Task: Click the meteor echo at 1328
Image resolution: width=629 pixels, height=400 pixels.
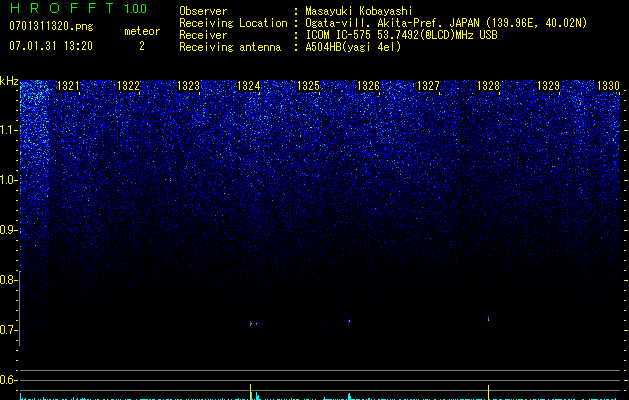Action: click(488, 319)
